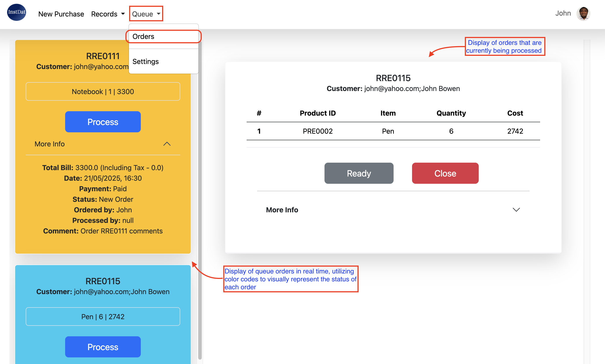This screenshot has width=605, height=364.
Task: Click the RRE0111 order title
Action: coord(103,56)
